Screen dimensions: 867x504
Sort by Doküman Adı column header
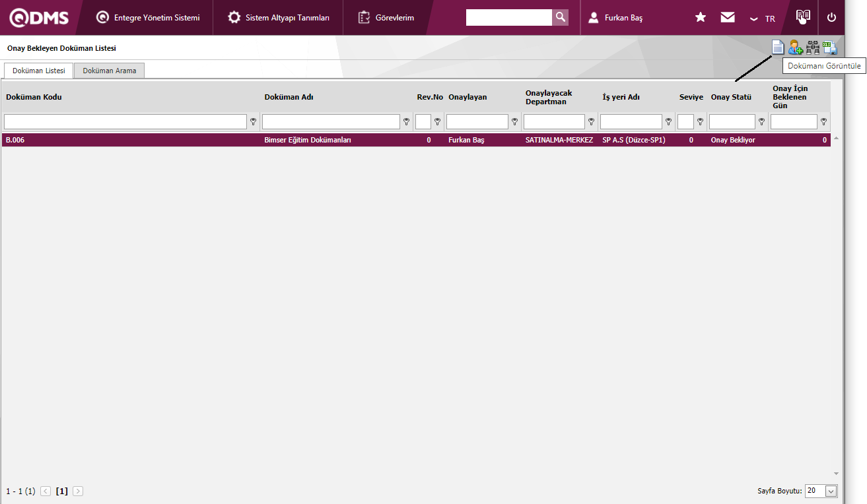[x=289, y=97]
